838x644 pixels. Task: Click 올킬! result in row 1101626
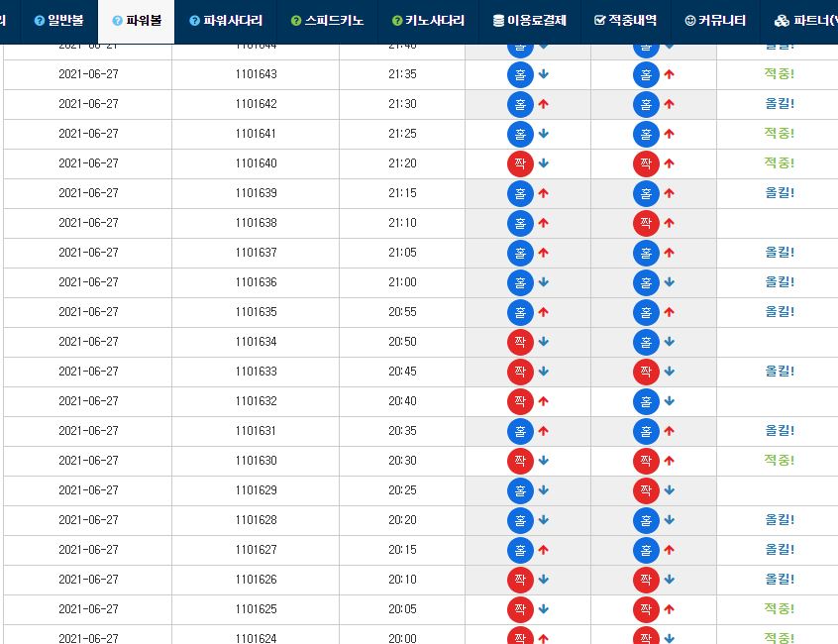click(780, 580)
